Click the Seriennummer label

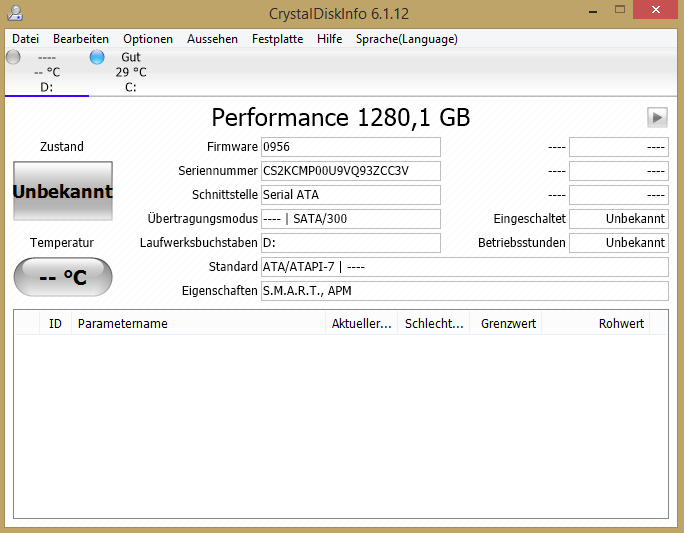tap(218, 171)
